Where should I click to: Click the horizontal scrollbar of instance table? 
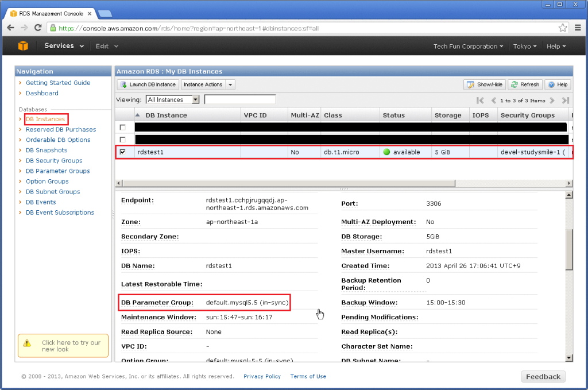(x=289, y=183)
